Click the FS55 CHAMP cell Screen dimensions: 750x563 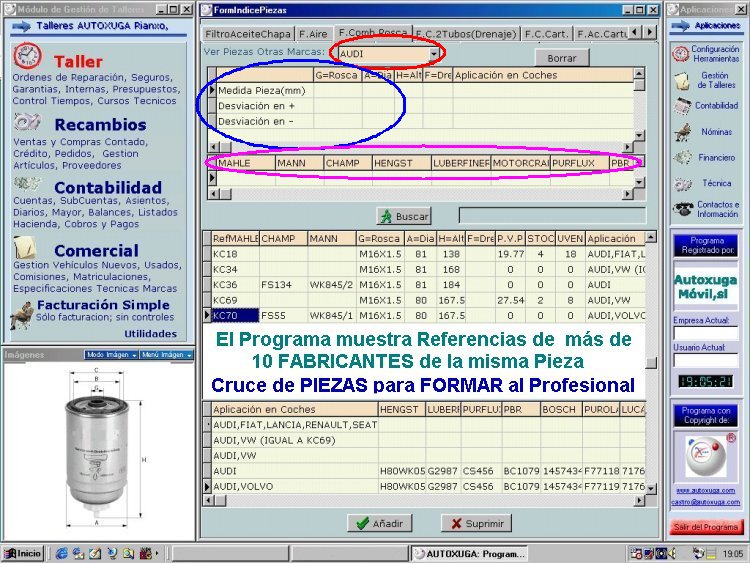283,315
